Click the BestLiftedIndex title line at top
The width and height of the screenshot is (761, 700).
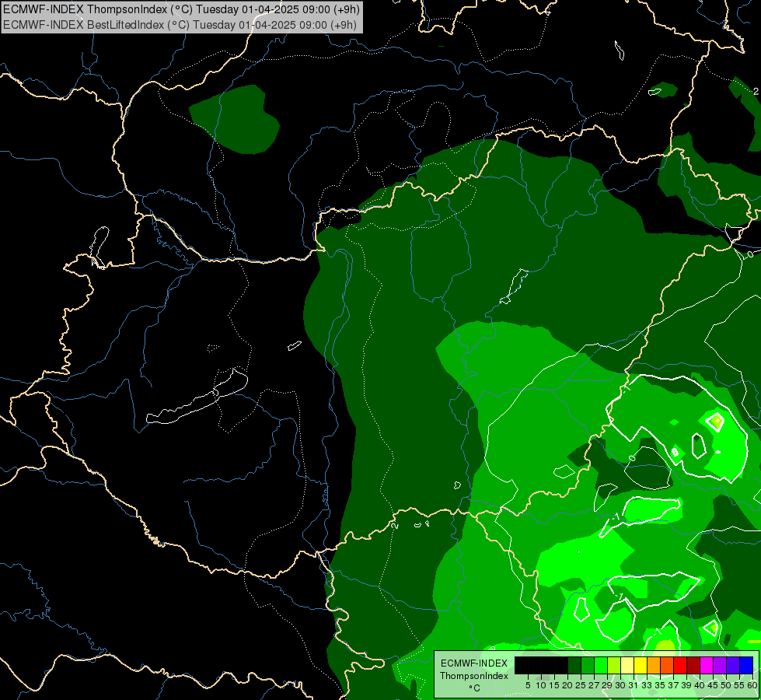pyautogui.click(x=180, y=25)
